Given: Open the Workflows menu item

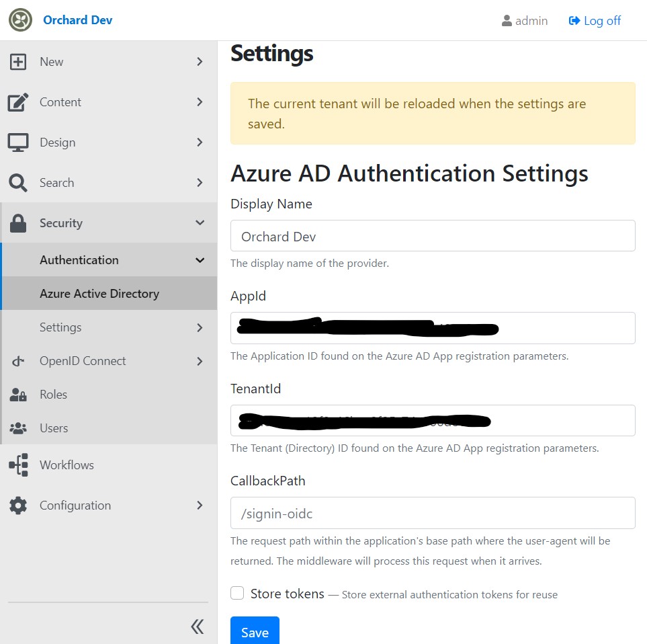Looking at the screenshot, I should coord(109,465).
